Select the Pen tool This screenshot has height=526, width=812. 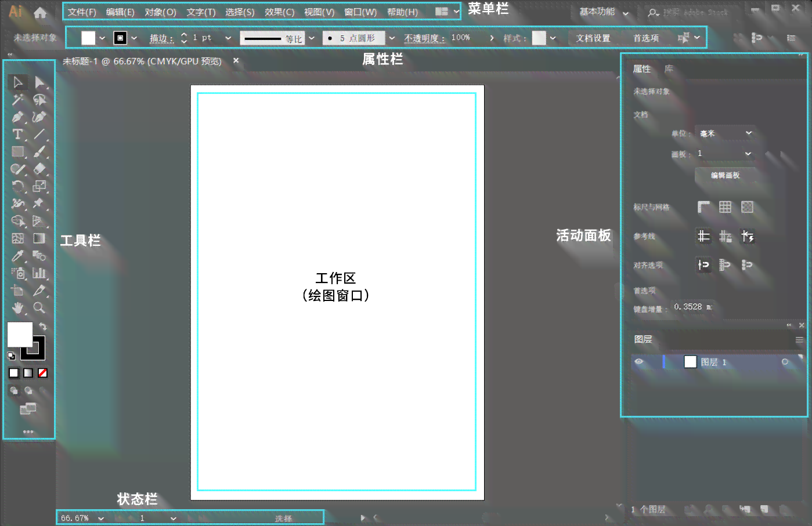[18, 117]
